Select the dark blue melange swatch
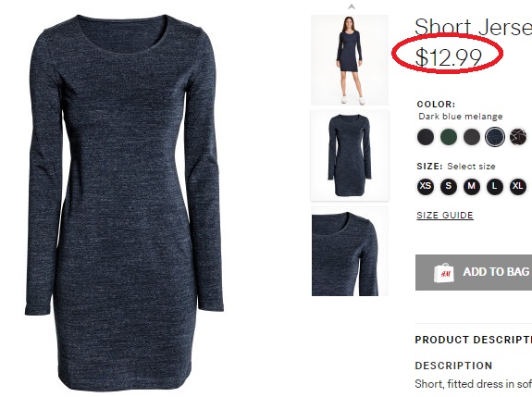The image size is (532, 397). tap(495, 137)
